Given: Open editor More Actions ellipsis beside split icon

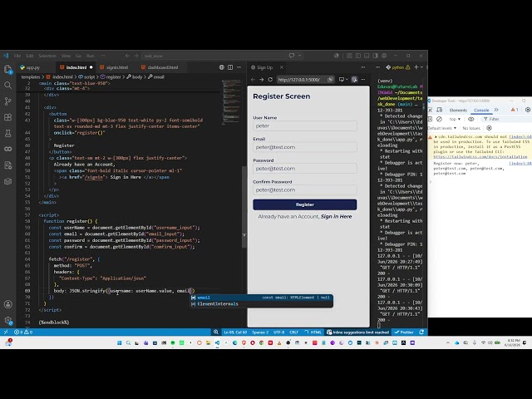Looking at the screenshot, I should pos(239,67).
